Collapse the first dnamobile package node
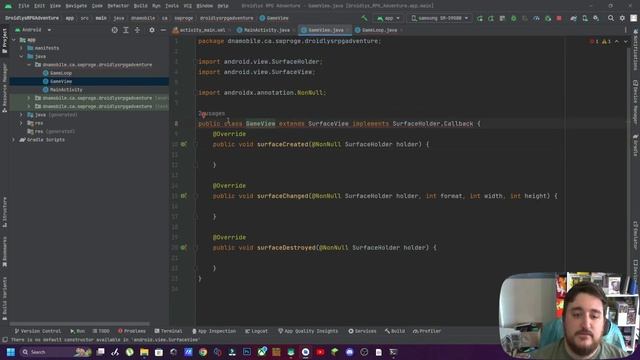Image resolution: width=640 pixels, height=360 pixels. pyautogui.click(x=29, y=64)
